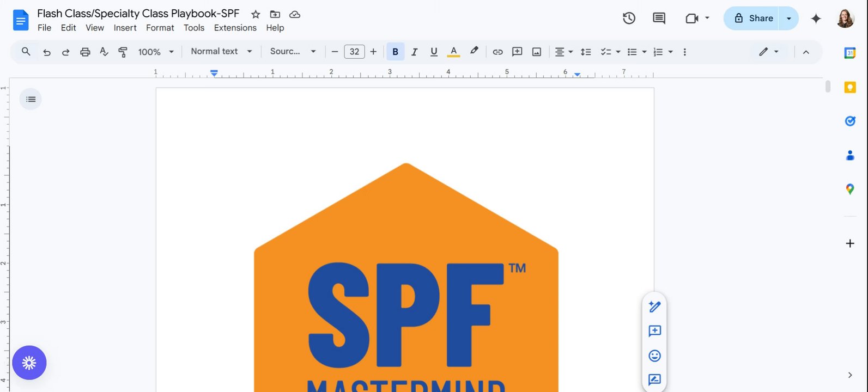Screen dimensions: 868x392
Task: Open the Extensions menu
Action: [235, 28]
